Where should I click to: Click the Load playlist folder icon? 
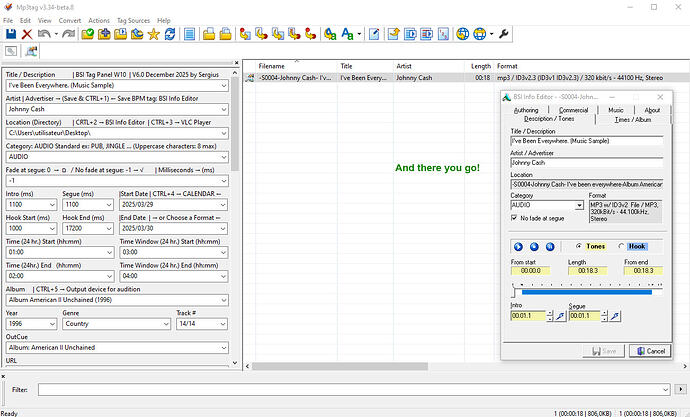coord(121,34)
